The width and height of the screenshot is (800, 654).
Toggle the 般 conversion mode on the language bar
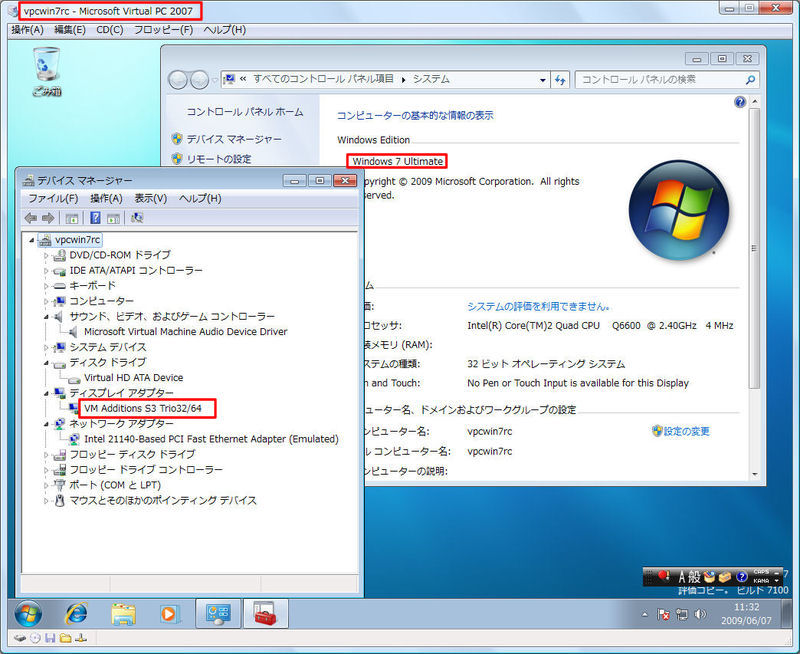pos(694,577)
